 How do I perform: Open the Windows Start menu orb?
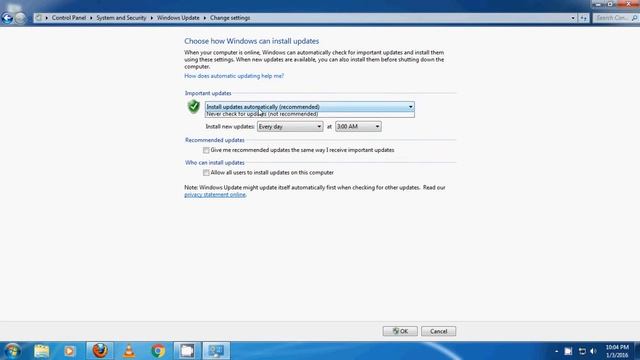coord(12,351)
